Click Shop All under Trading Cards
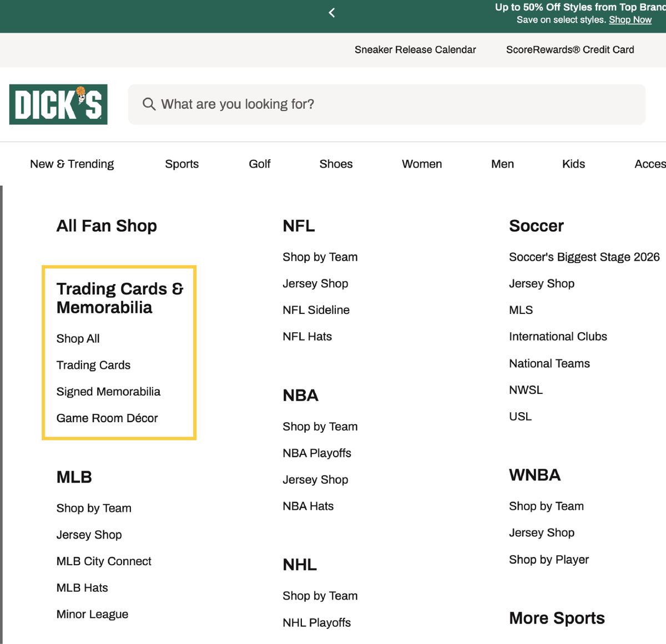Screen dimensions: 666x644 tap(78, 338)
